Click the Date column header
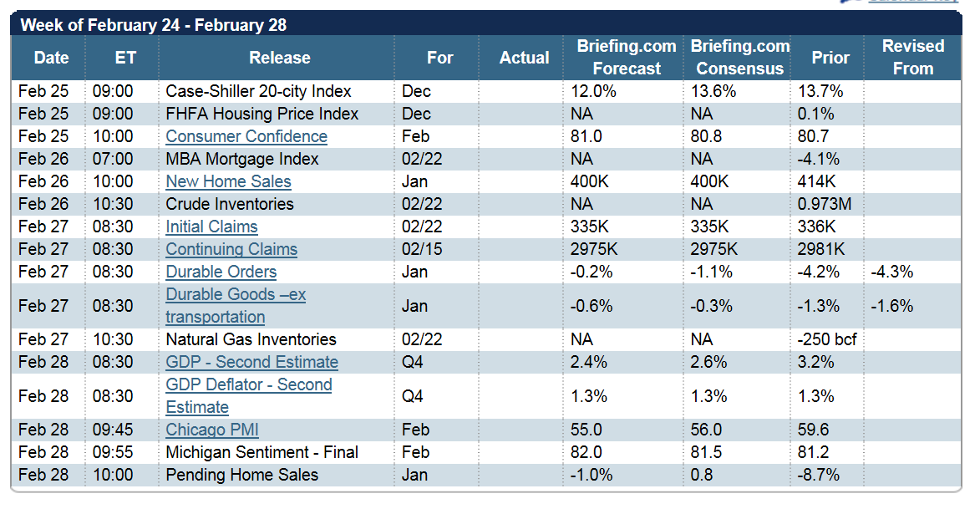This screenshot has height=509, width=980. pos(51,58)
